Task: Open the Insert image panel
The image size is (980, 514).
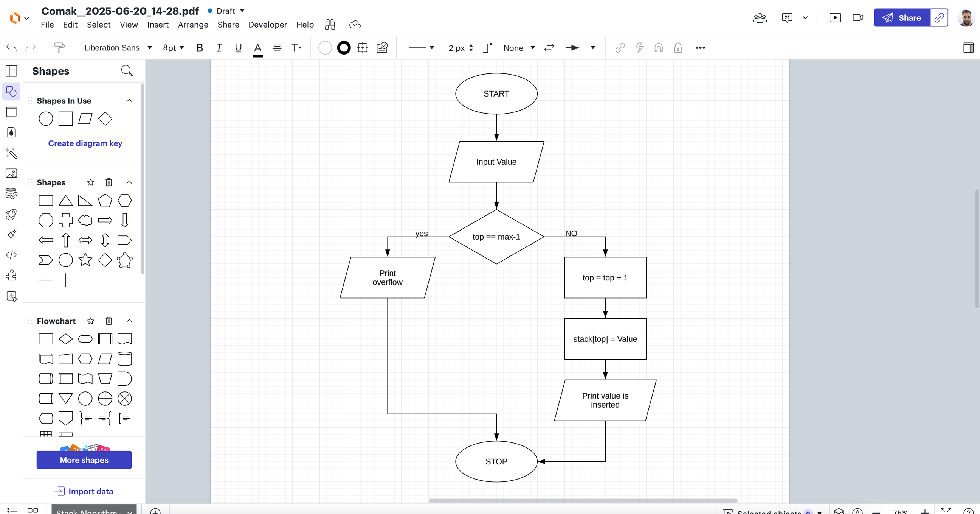Action: pos(11,174)
